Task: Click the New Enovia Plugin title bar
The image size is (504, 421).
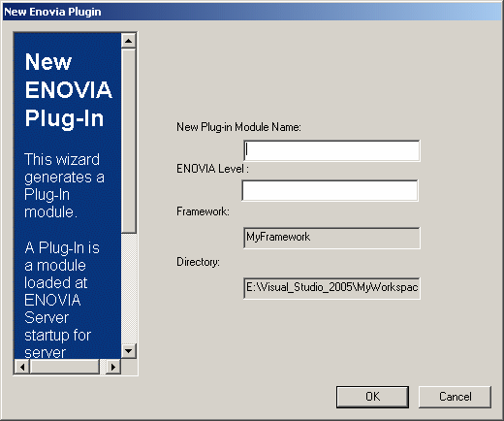Action: [252, 12]
